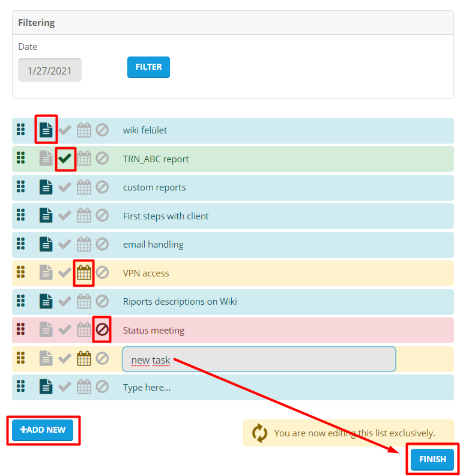Image resolution: width=466 pixels, height=476 pixels.
Task: Click calendar icon on new task row
Action: [x=84, y=359]
